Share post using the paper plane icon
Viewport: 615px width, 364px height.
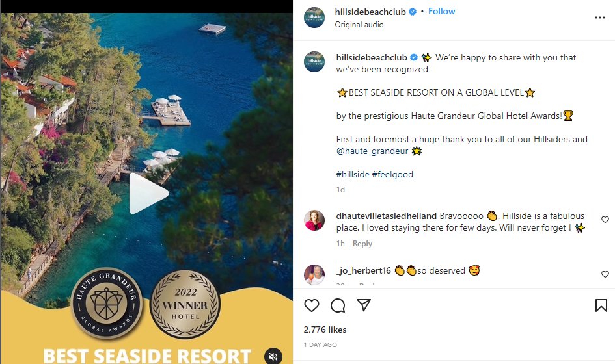tap(364, 305)
